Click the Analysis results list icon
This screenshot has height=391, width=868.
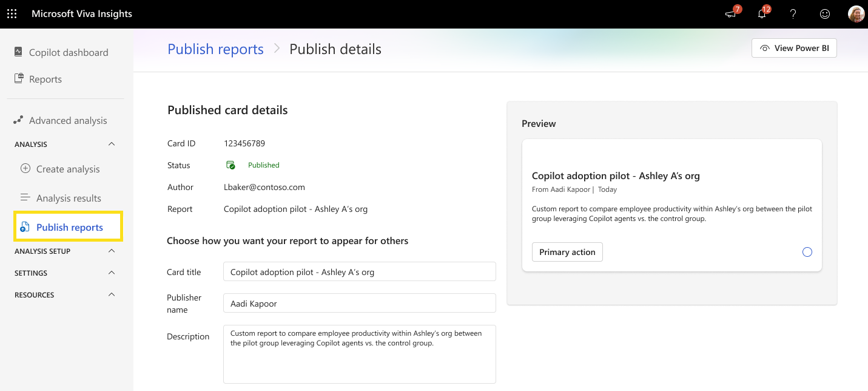(x=25, y=197)
